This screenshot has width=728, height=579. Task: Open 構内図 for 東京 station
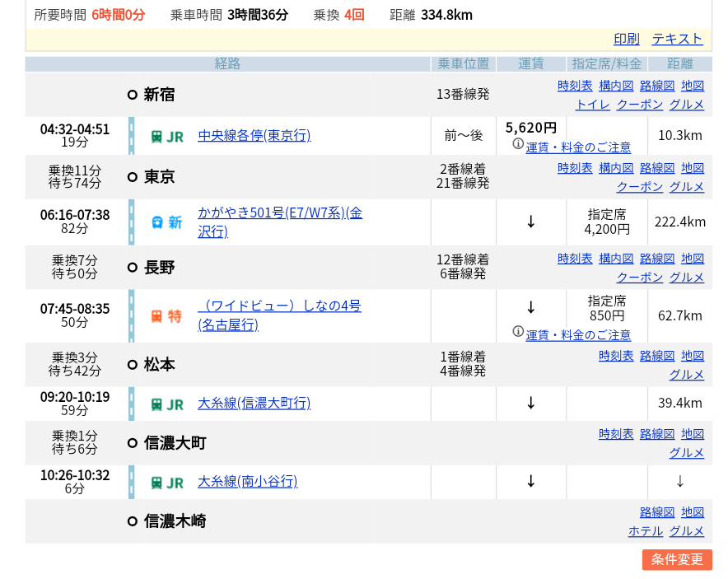point(616,168)
